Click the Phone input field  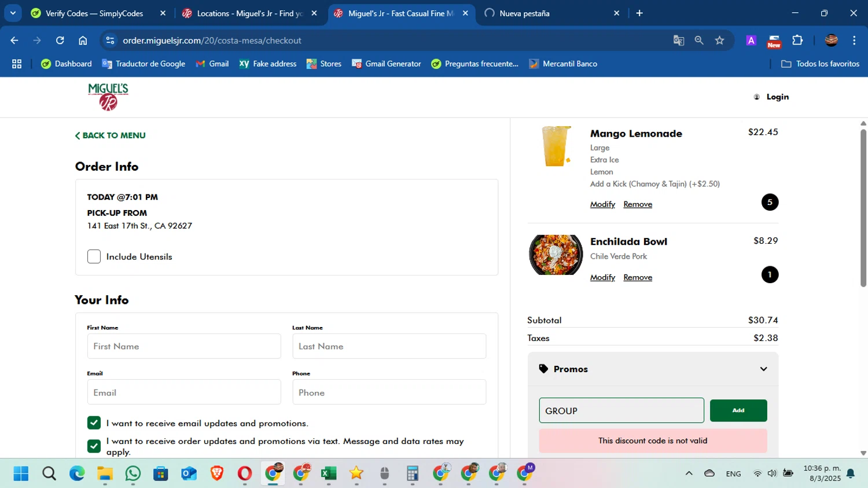[x=389, y=392]
